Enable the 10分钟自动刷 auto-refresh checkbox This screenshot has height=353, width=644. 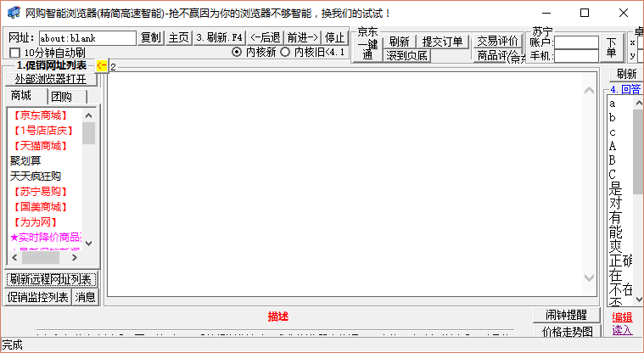[x=14, y=53]
